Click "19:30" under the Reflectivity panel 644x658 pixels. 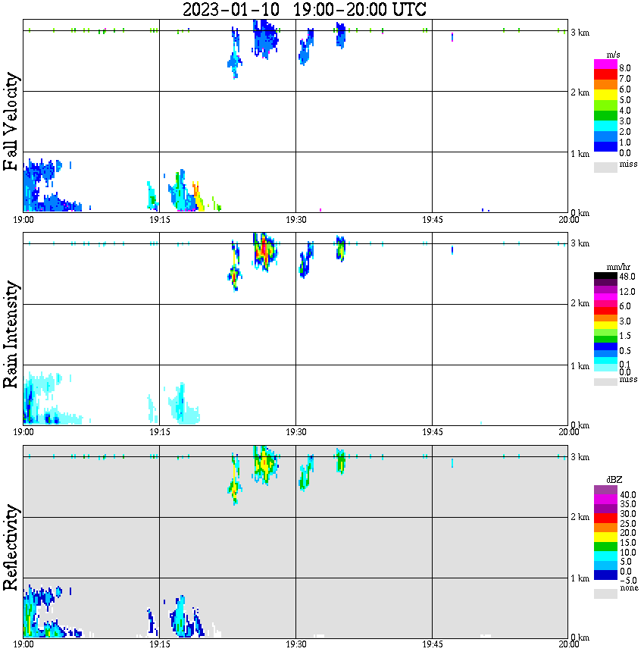(x=296, y=644)
